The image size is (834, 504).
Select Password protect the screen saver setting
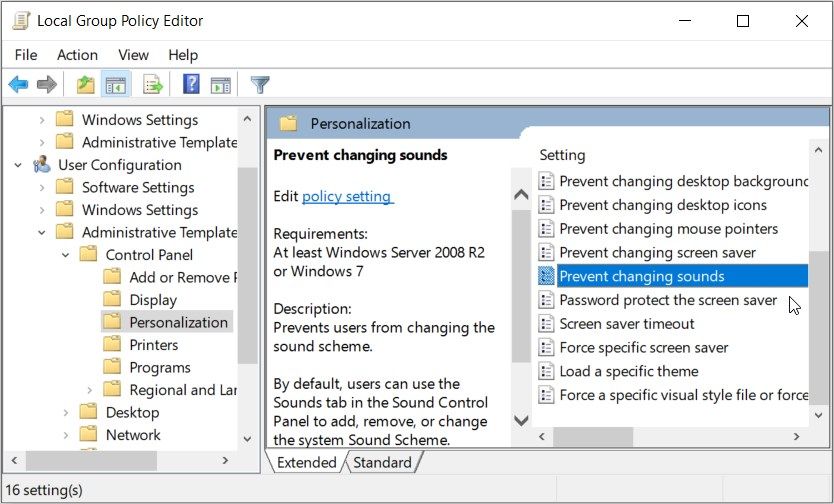tap(667, 300)
